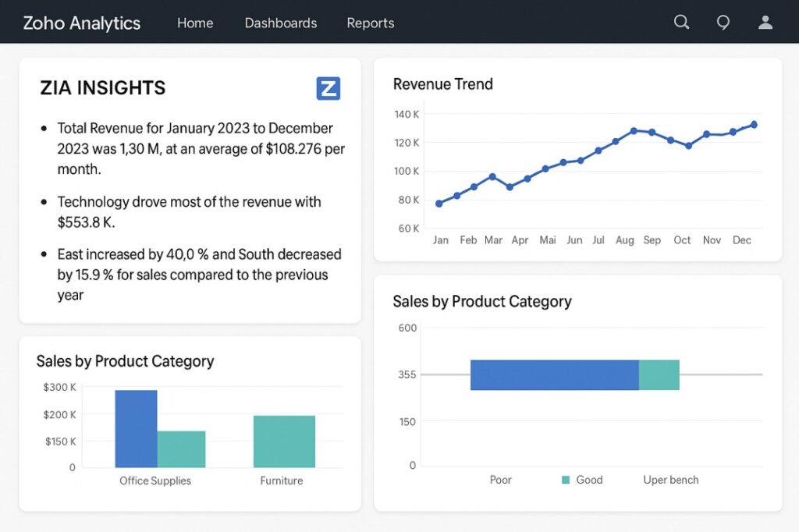Click the August high point on Revenue Trend
The image size is (799, 532).
click(632, 131)
